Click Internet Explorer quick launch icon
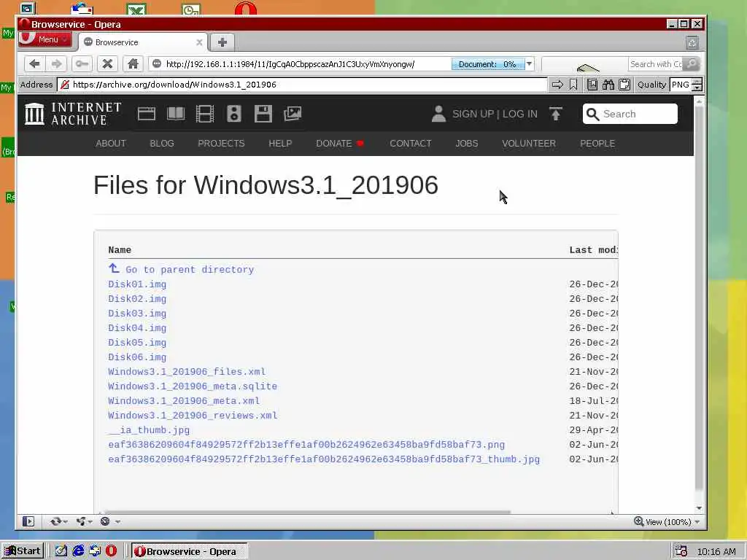Screen dimensions: 747x560 [77, 551]
